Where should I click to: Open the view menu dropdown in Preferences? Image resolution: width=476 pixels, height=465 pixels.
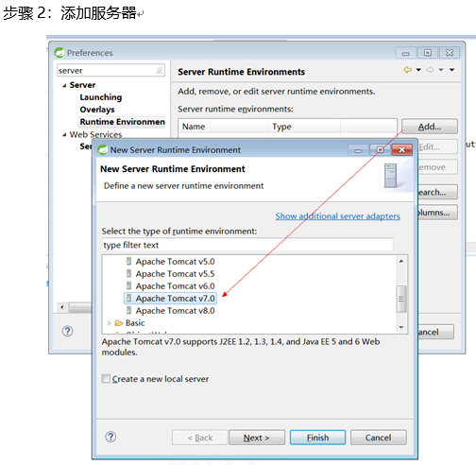tap(451, 70)
